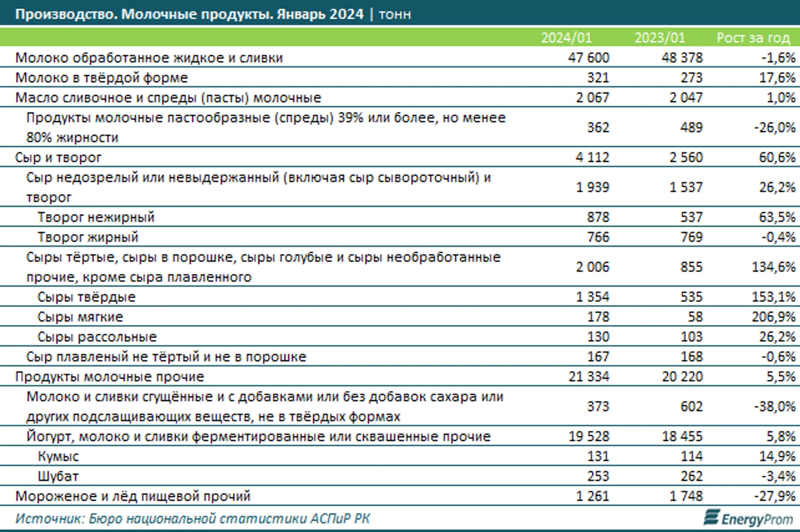Click the green header bar
Image resolution: width=800 pixels, height=532 pixels.
(259, 37)
